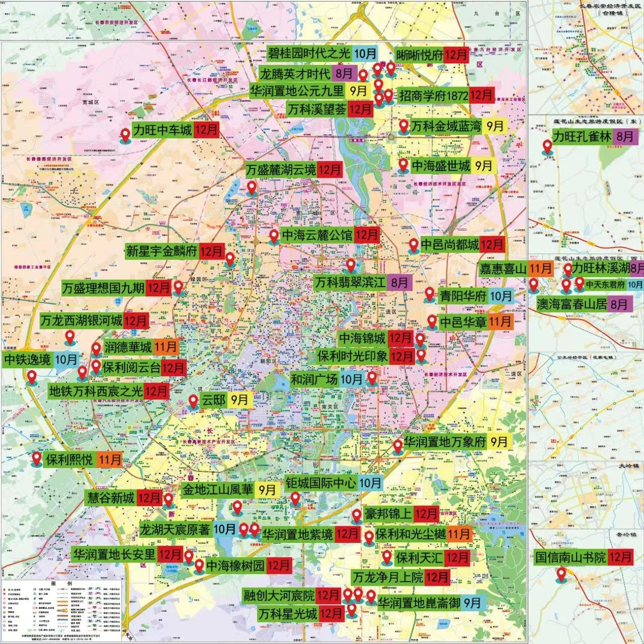This screenshot has height=644, width=644.
Task: Select the pin right of 华润置地长安里 12月
Action: (x=189, y=557)
